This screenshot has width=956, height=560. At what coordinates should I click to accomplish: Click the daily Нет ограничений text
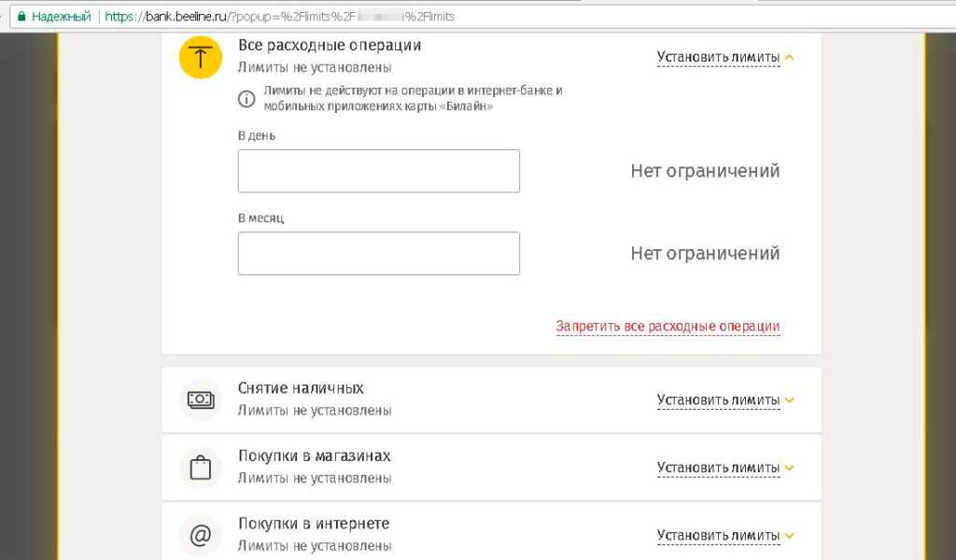click(x=705, y=171)
